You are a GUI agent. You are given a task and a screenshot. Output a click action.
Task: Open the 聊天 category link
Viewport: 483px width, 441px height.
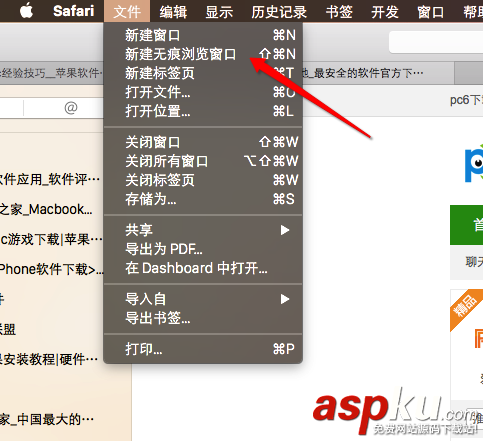click(474, 262)
